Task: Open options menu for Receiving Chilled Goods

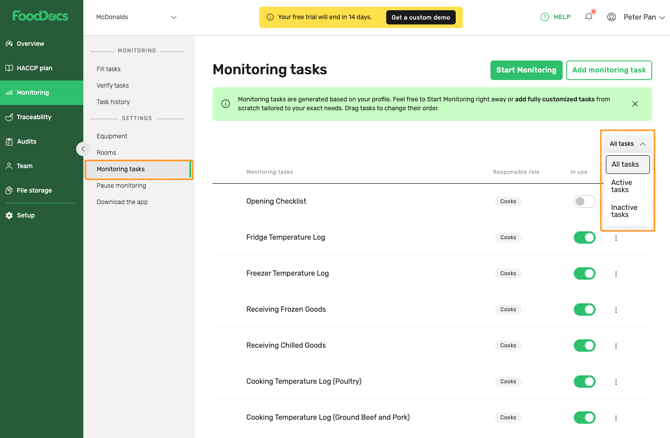Action: [616, 346]
